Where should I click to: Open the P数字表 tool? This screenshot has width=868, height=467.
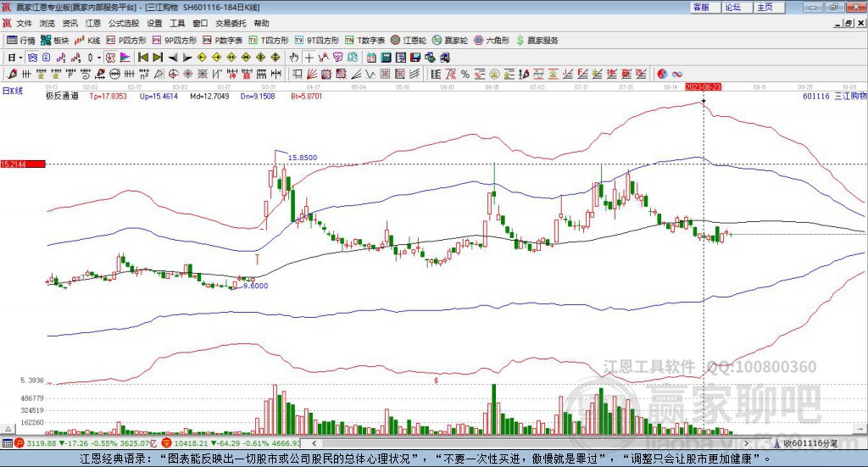click(223, 41)
